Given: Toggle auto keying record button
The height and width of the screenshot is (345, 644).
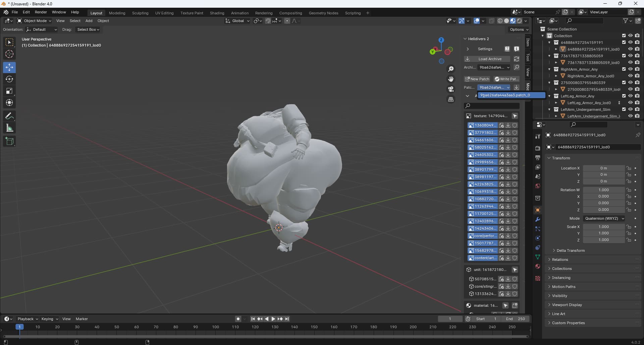Looking at the screenshot, I should point(238,319).
